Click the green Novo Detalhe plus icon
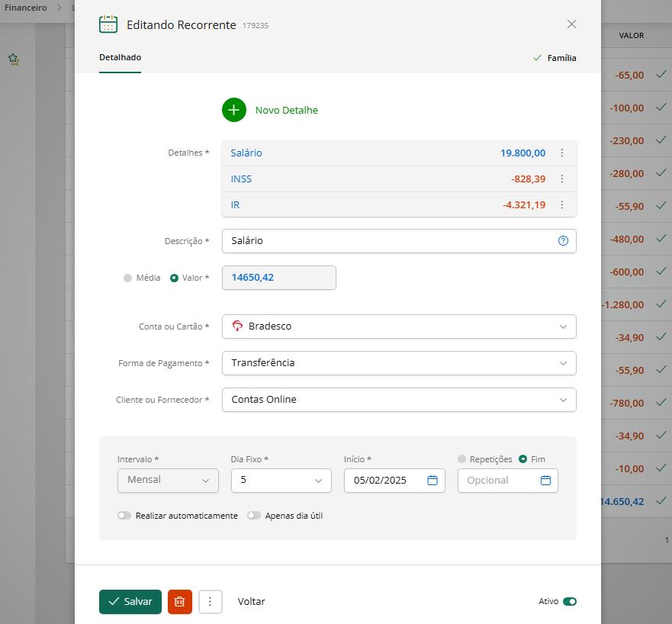The height and width of the screenshot is (624, 672). click(234, 110)
